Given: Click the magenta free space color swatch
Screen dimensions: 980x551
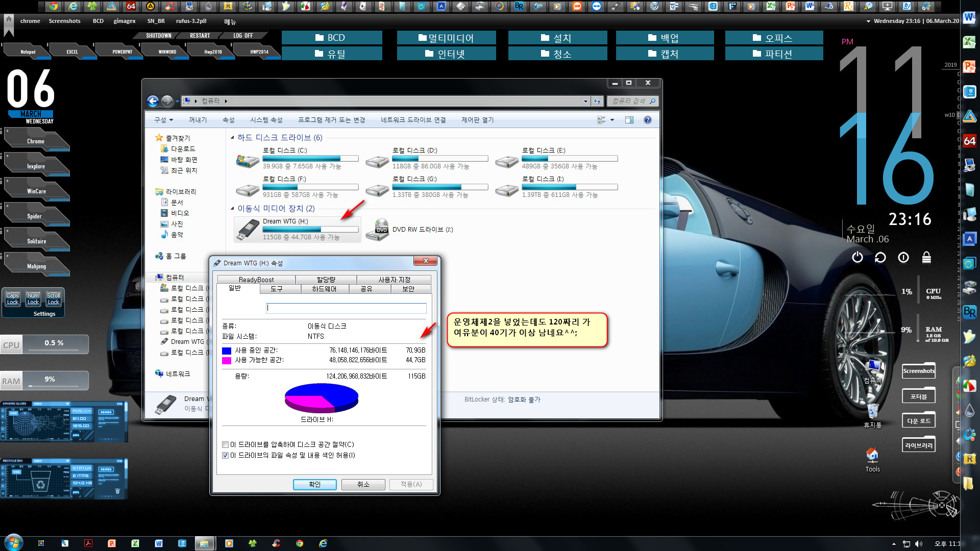Looking at the screenshot, I should coord(227,361).
